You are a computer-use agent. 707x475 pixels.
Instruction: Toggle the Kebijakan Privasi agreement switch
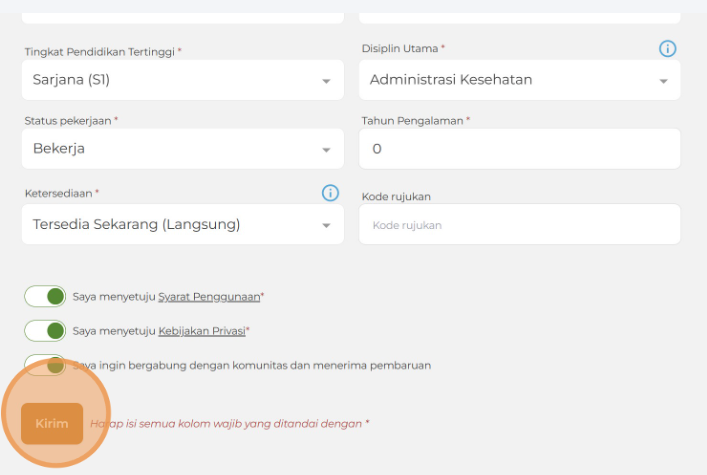45,330
